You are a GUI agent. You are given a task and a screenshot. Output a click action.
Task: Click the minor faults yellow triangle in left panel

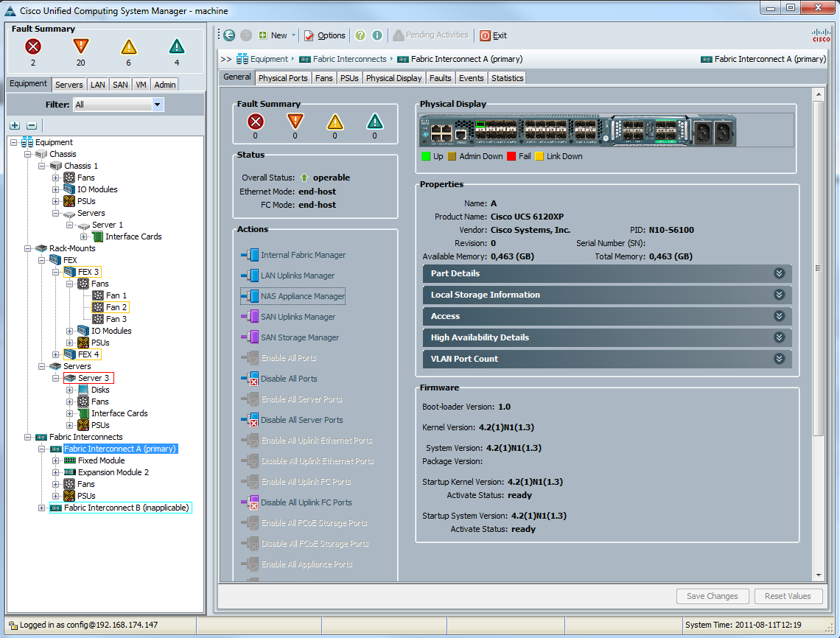click(x=128, y=46)
